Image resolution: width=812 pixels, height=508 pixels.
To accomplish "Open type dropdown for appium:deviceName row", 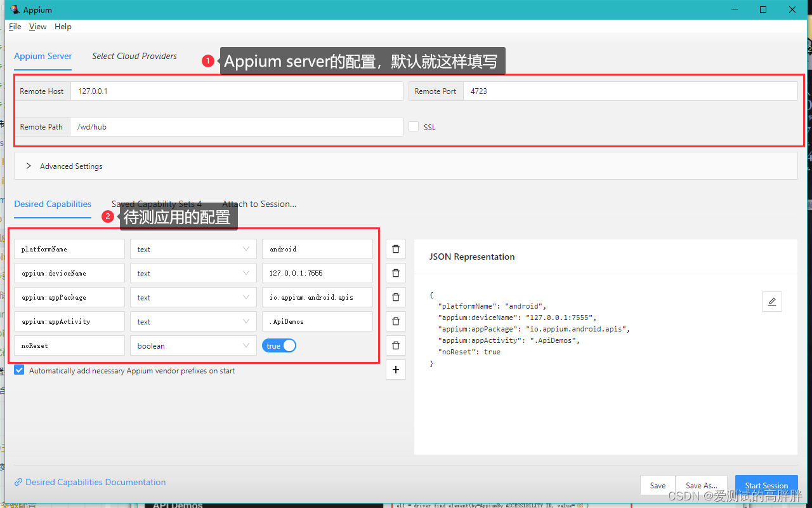I will (x=193, y=273).
